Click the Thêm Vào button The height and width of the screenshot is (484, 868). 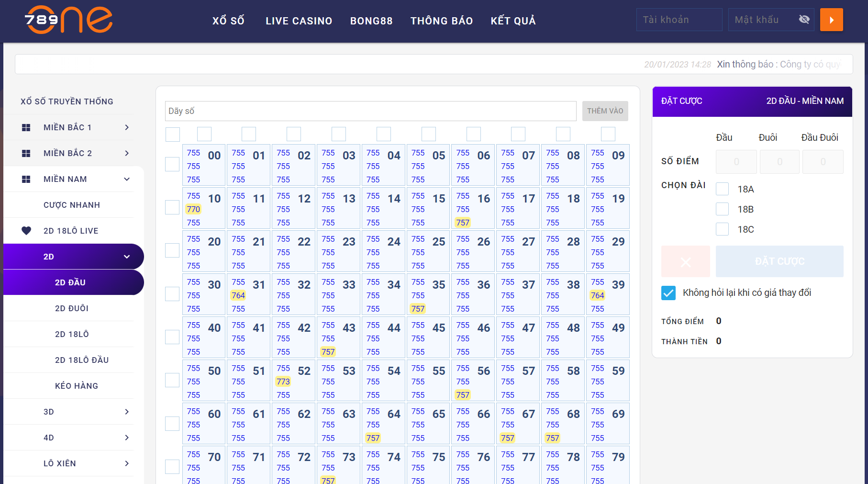click(x=605, y=111)
